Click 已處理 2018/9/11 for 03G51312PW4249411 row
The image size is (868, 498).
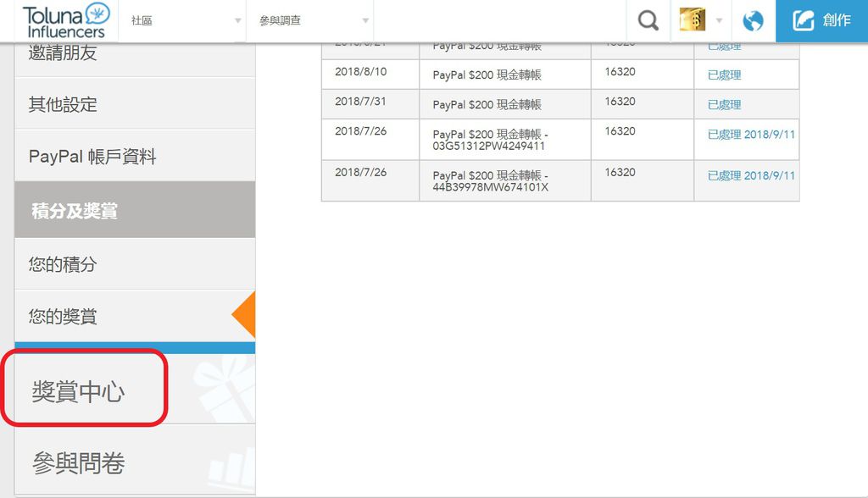pyautogui.click(x=751, y=135)
